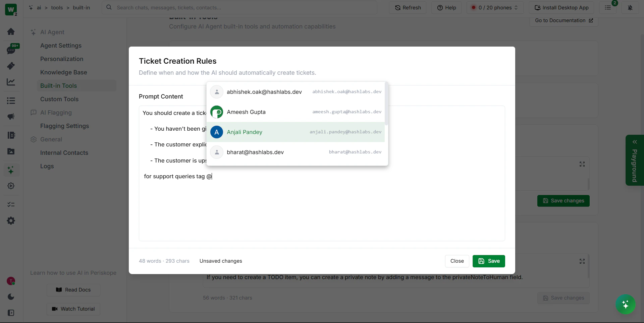Open the phones selector dropdown

pyautogui.click(x=495, y=8)
